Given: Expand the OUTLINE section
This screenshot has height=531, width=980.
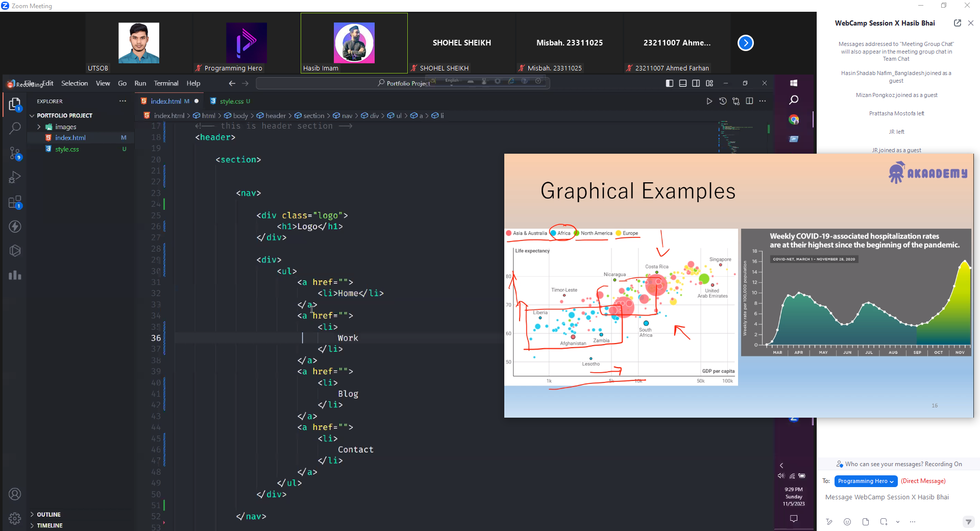Looking at the screenshot, I should [x=48, y=515].
